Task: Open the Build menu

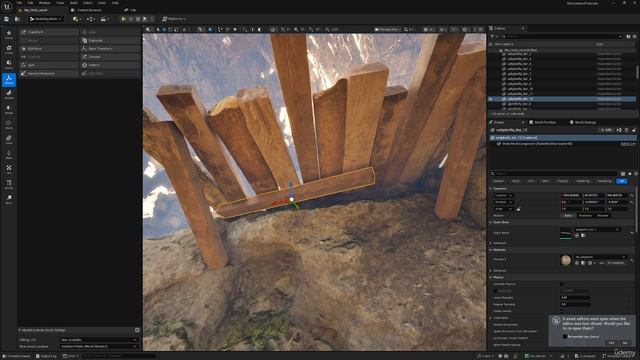Action: pyautogui.click(x=73, y=3)
